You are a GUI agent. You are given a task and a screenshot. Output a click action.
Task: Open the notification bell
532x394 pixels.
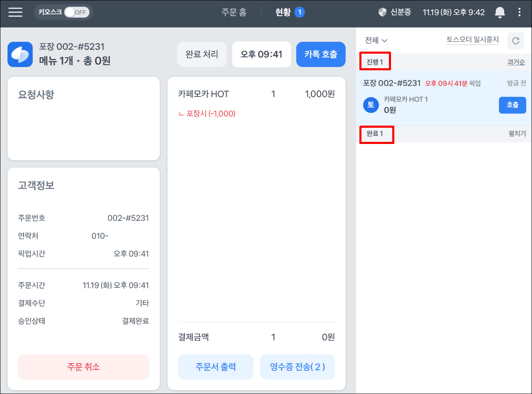tap(500, 12)
